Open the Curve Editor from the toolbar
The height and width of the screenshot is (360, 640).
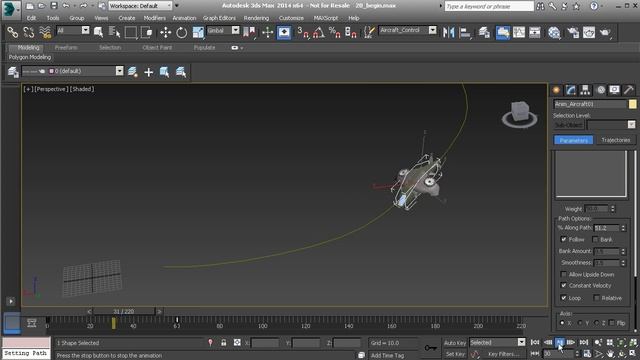(x=519, y=32)
